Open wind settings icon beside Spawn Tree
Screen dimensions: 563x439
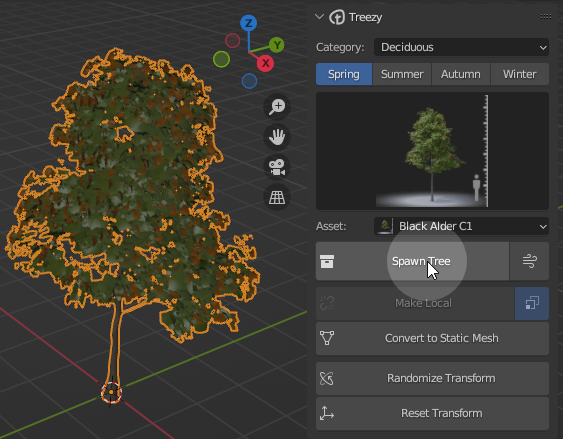coord(530,261)
